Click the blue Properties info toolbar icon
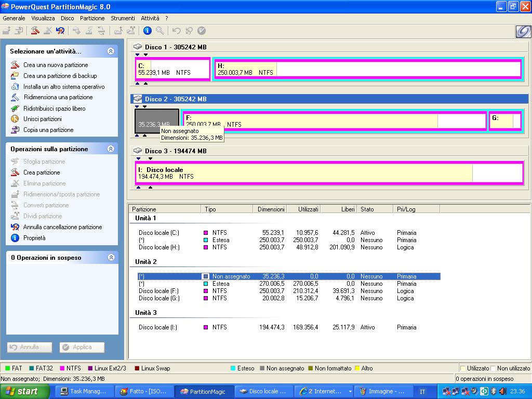The image size is (532, 399). pos(147,31)
